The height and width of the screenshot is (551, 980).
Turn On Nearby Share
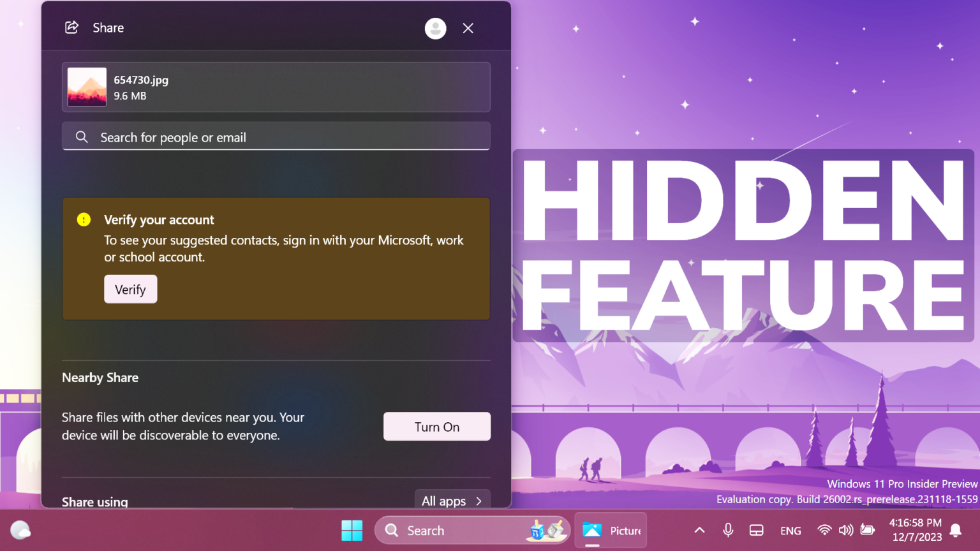click(x=436, y=426)
